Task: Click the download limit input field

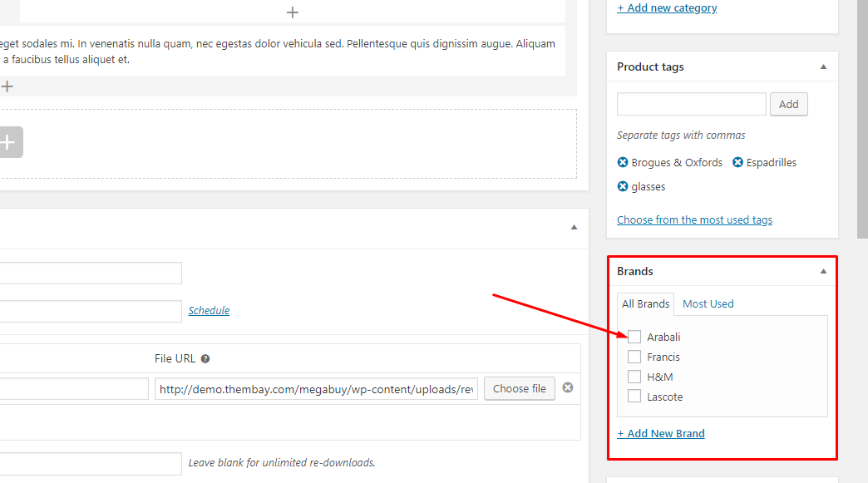Action: 91,464
